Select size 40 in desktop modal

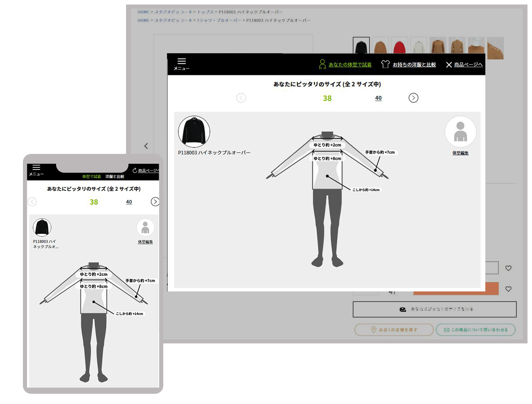378,98
